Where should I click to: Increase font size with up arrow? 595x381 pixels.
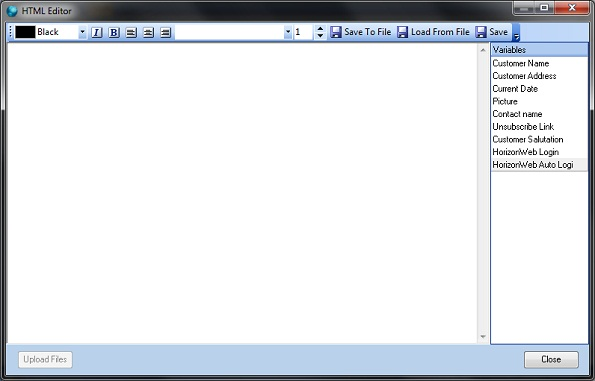[x=320, y=29]
